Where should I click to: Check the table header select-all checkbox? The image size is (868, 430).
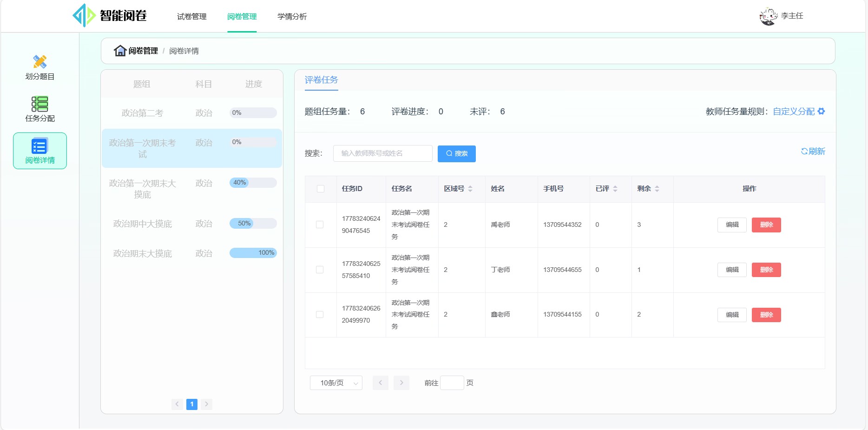(x=320, y=189)
